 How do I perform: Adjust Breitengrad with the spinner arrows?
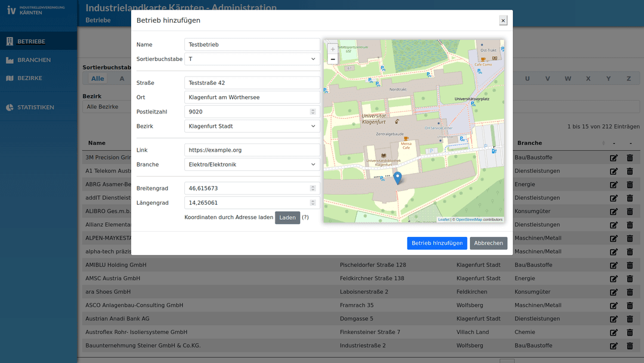tap(312, 188)
